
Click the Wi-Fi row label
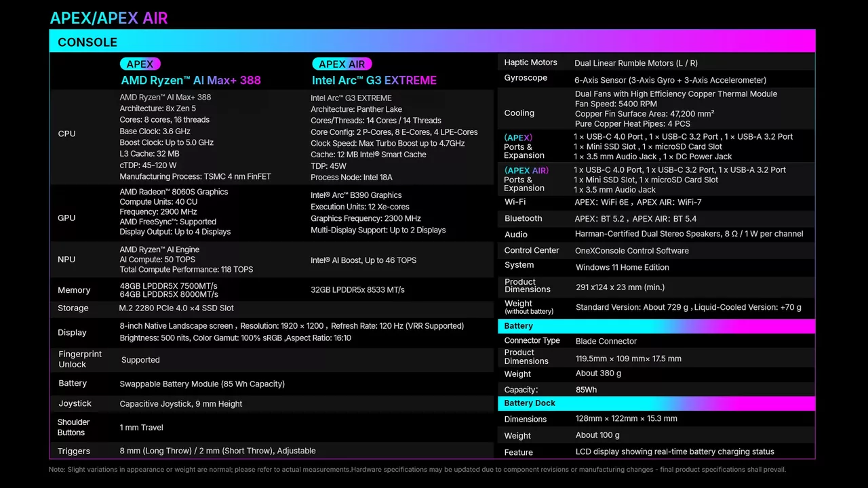(515, 202)
